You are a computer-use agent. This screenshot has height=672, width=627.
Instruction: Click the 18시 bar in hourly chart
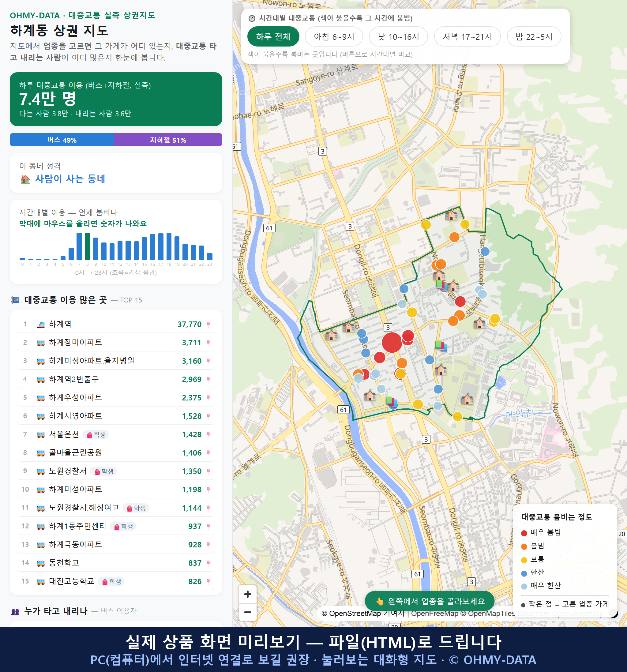(x=169, y=246)
